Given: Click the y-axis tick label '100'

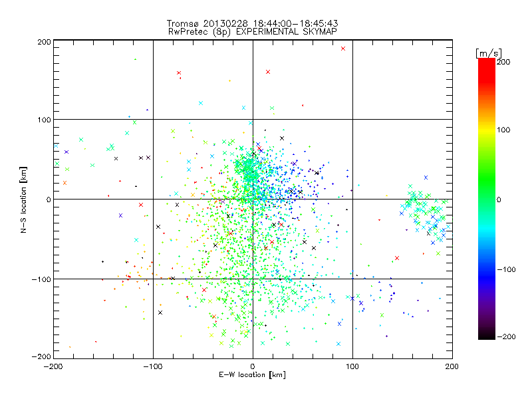Looking at the screenshot, I should [44, 120].
